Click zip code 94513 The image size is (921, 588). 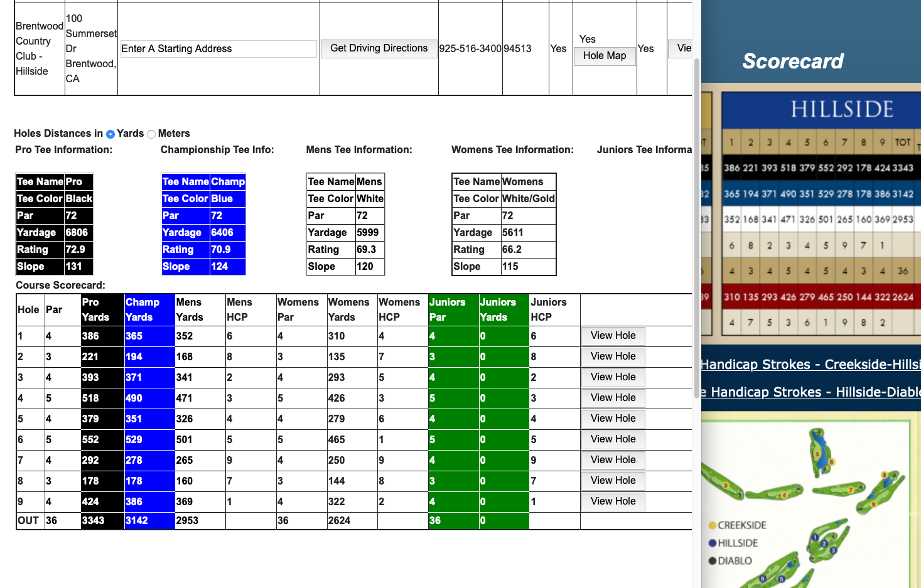point(518,49)
